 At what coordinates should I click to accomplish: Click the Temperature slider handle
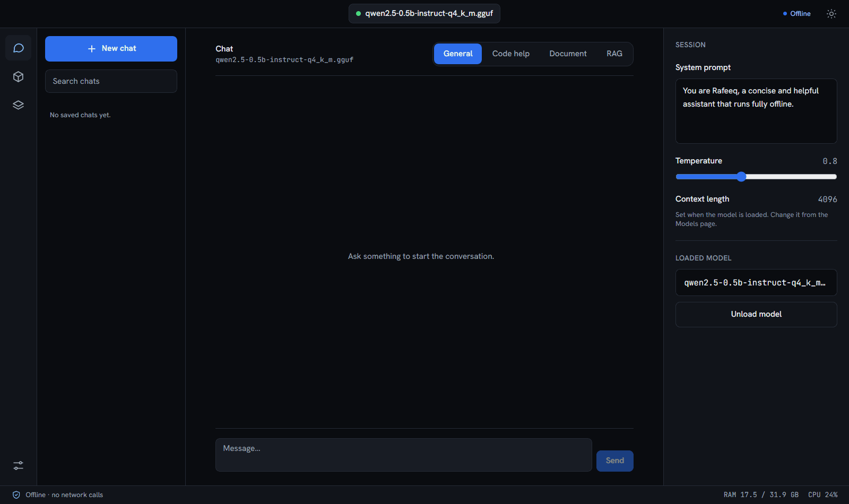(741, 177)
